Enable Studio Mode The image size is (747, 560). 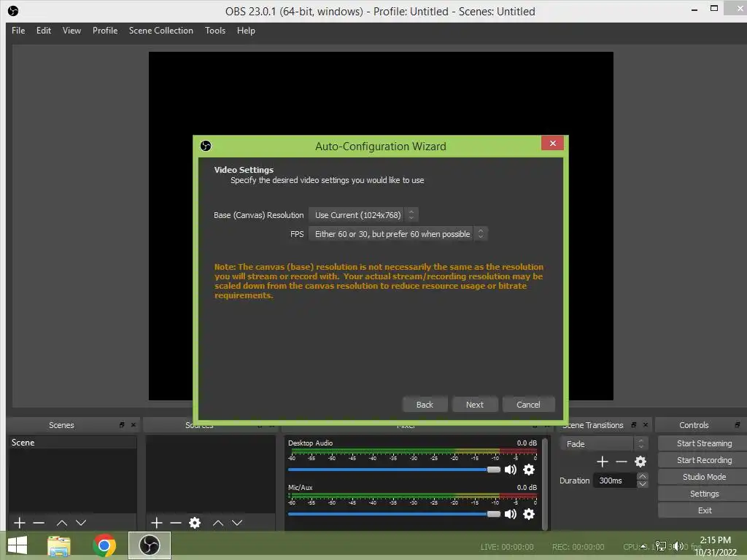[x=704, y=477]
